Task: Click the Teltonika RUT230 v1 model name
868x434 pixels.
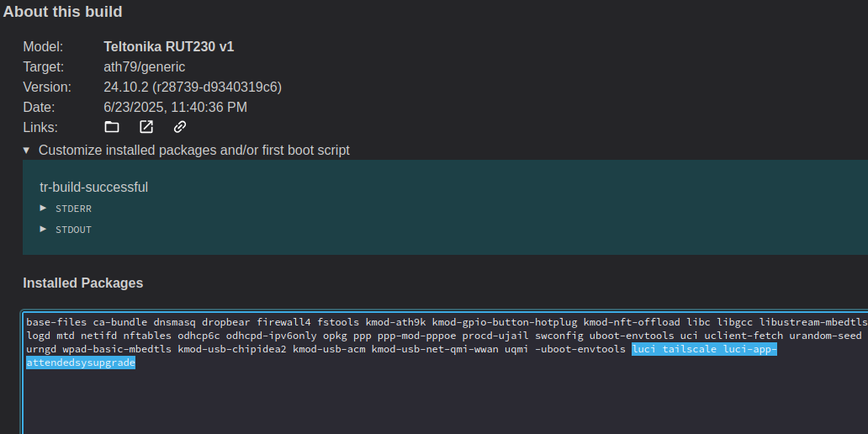Action: point(168,47)
